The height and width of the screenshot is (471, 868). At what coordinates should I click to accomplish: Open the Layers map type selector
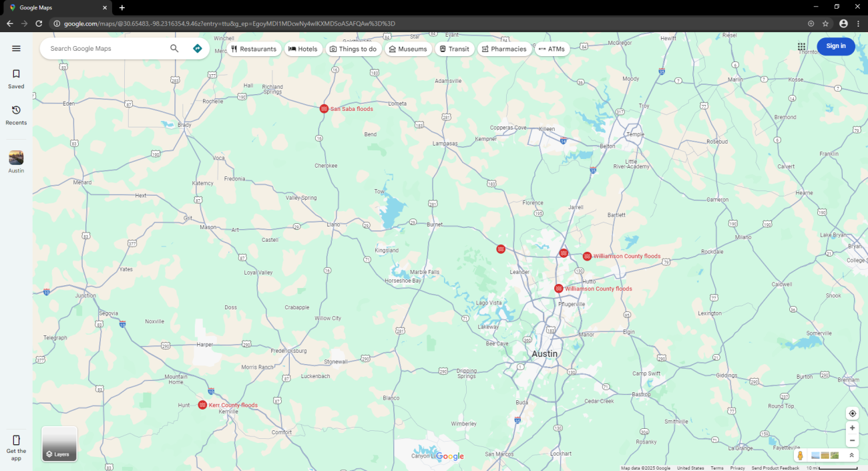tap(59, 444)
